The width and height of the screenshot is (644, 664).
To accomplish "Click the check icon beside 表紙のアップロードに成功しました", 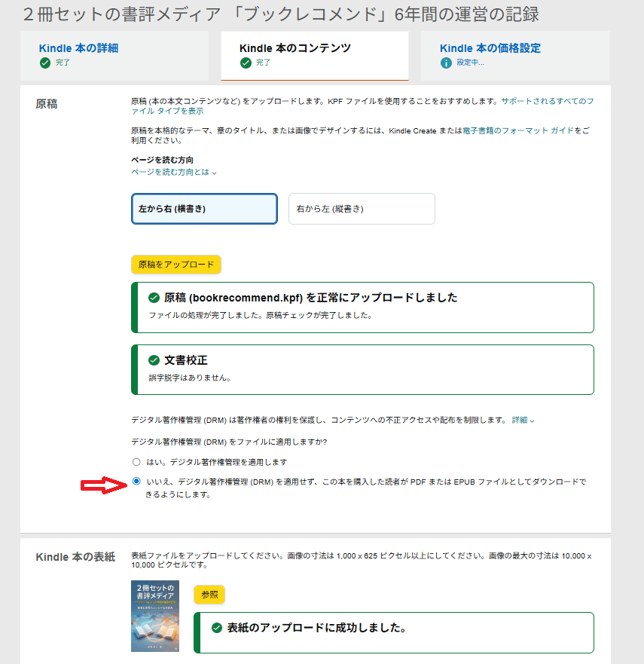I will pyautogui.click(x=217, y=628).
